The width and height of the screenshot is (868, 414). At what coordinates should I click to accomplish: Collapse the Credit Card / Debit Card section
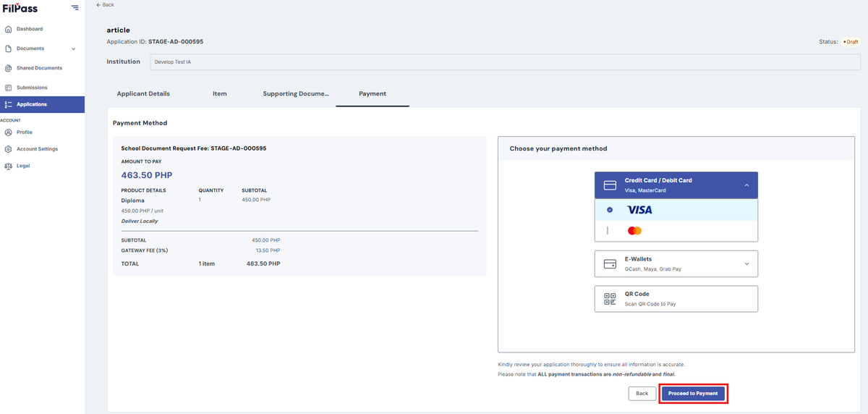(747, 185)
